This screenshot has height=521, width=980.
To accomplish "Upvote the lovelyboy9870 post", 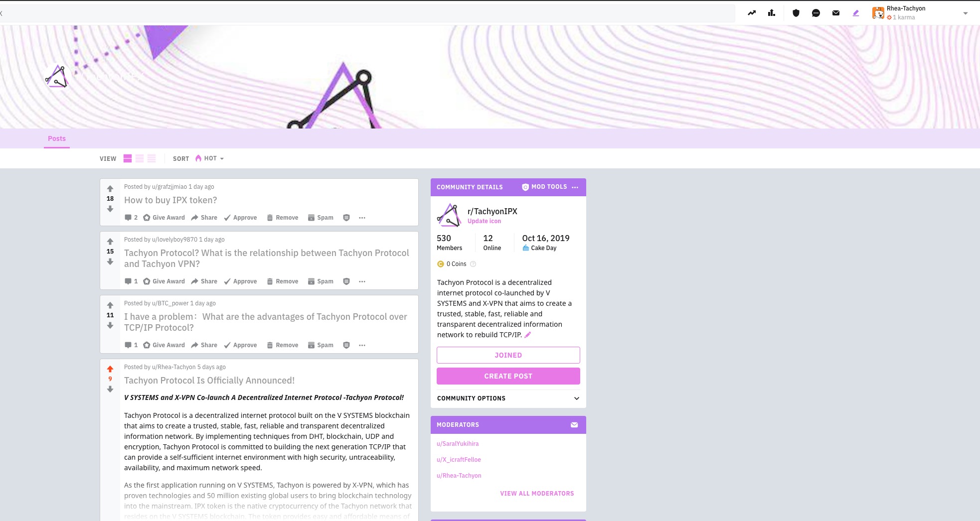I will (x=110, y=242).
